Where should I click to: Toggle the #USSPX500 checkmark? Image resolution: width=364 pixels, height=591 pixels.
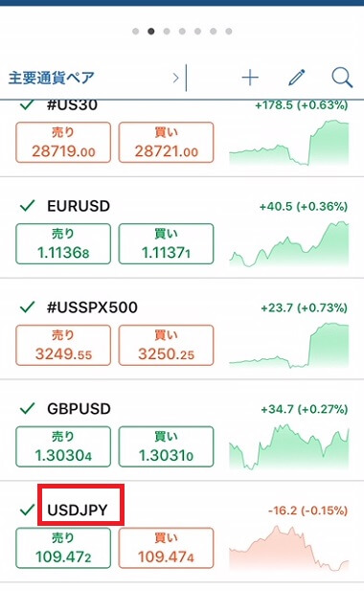click(28, 307)
